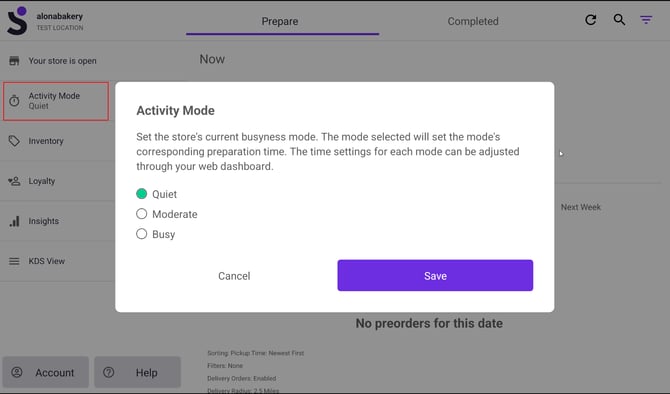This screenshot has height=394, width=670.
Task: Open the search magnifier icon
Action: click(619, 20)
